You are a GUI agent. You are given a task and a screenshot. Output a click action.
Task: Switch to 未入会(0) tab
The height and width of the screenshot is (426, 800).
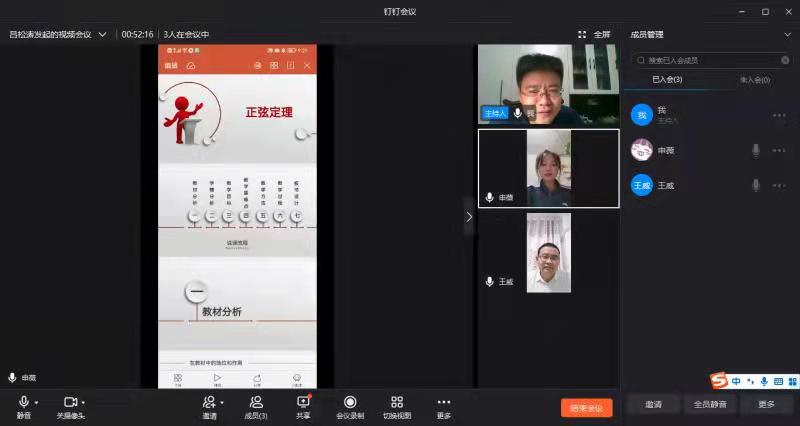754,79
